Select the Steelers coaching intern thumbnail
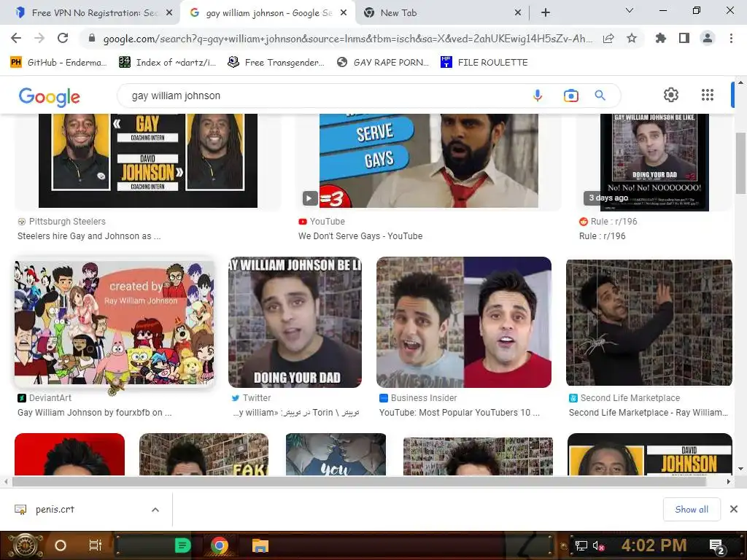The width and height of the screenshot is (747, 560). pyautogui.click(x=148, y=160)
